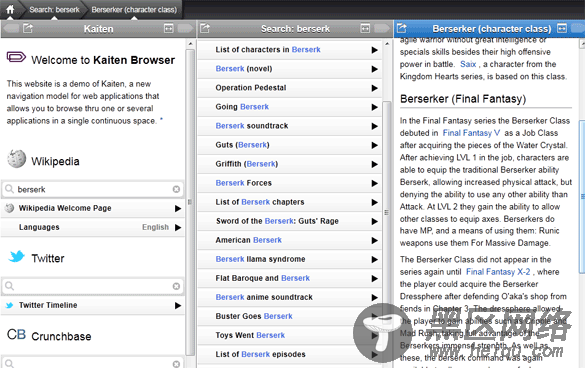Click scroll up arrow in Search panel
The width and height of the screenshot is (585, 368).
click(x=387, y=44)
